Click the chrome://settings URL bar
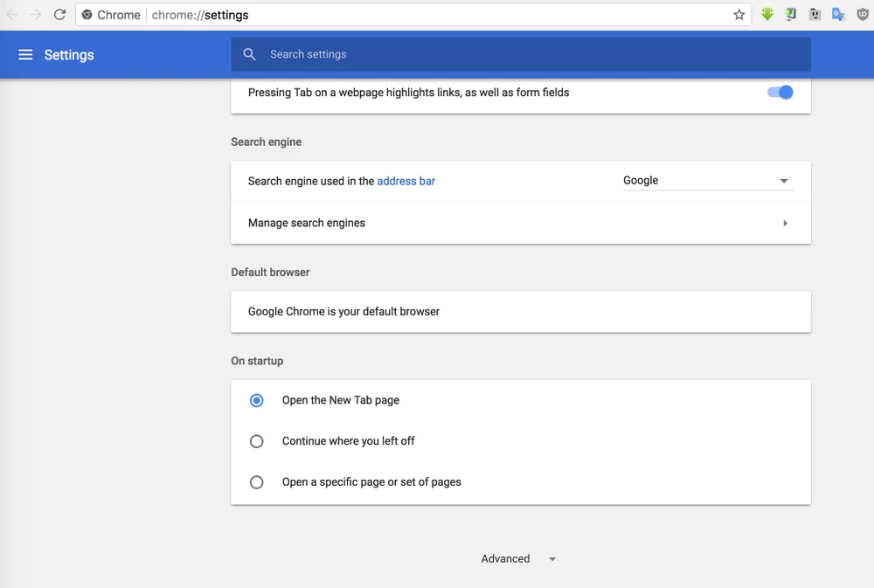Screen dimensions: 874x588 tap(437, 15)
